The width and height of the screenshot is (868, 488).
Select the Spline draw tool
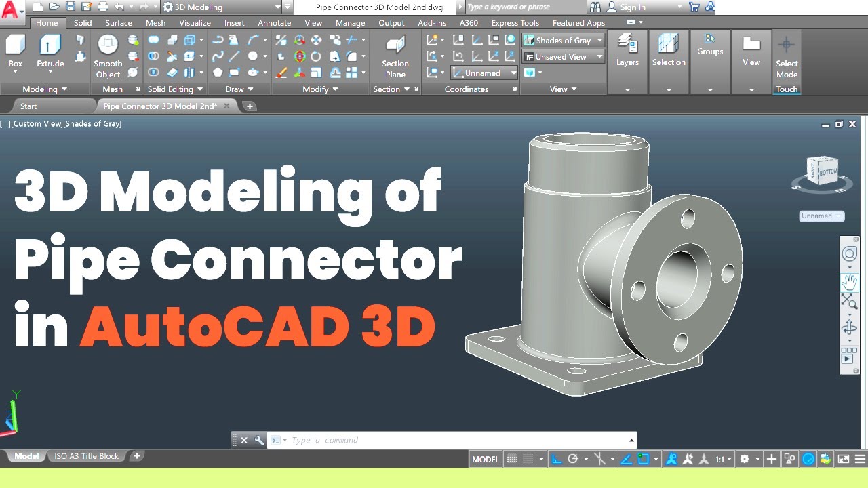[x=218, y=56]
